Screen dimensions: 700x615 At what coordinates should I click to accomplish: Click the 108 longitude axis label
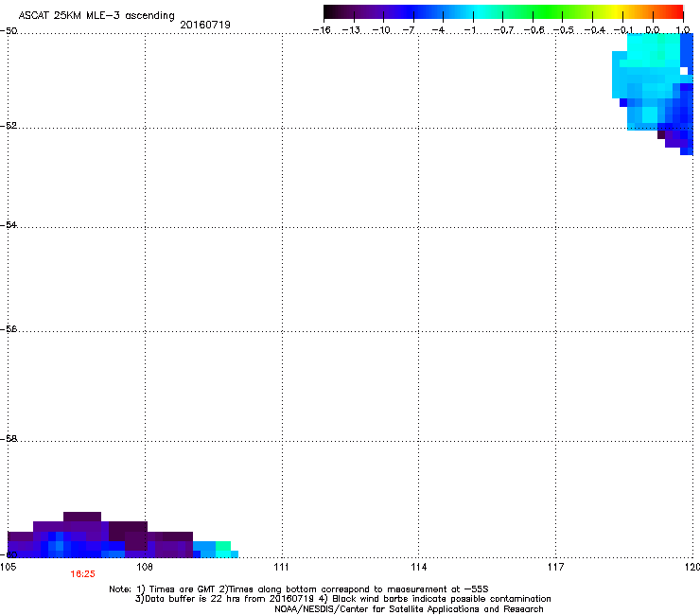145,567
